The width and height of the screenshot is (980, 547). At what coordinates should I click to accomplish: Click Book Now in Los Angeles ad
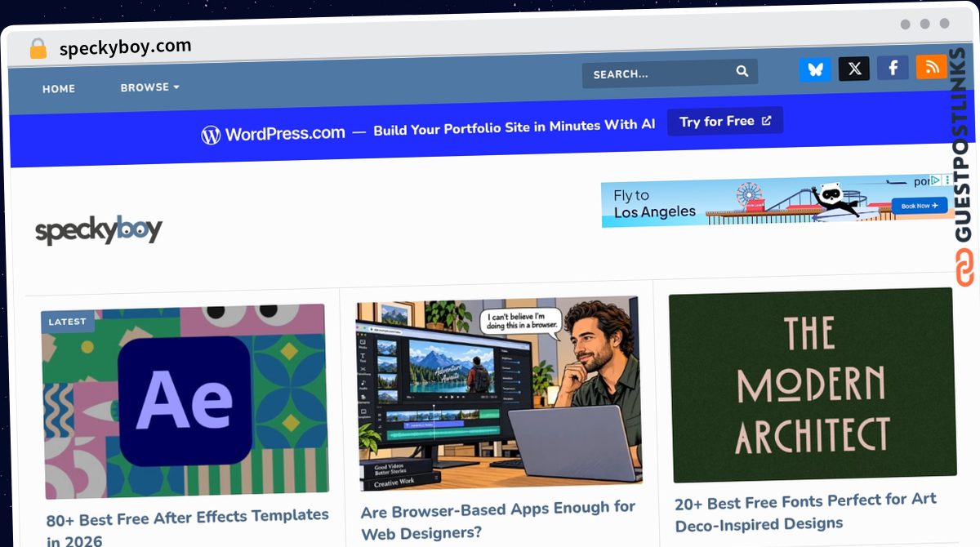click(x=919, y=206)
